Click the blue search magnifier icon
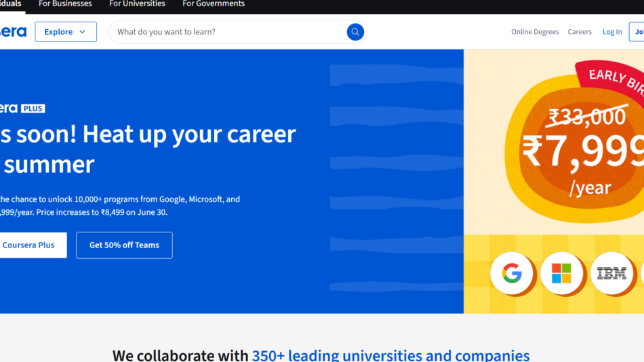Image resolution: width=644 pixels, height=362 pixels. 355,32
